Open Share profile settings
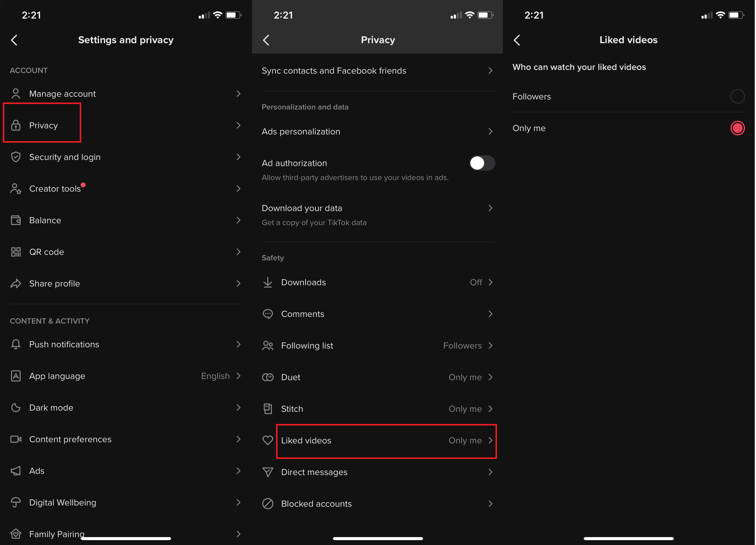 point(126,283)
